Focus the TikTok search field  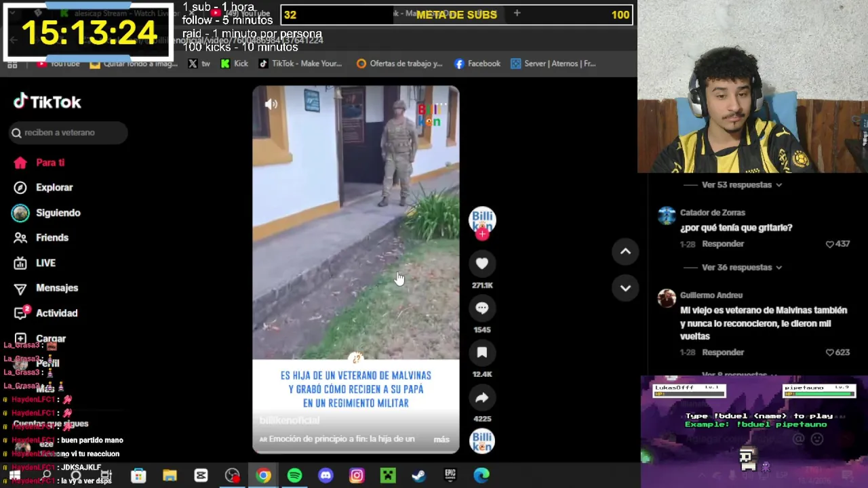click(x=68, y=133)
